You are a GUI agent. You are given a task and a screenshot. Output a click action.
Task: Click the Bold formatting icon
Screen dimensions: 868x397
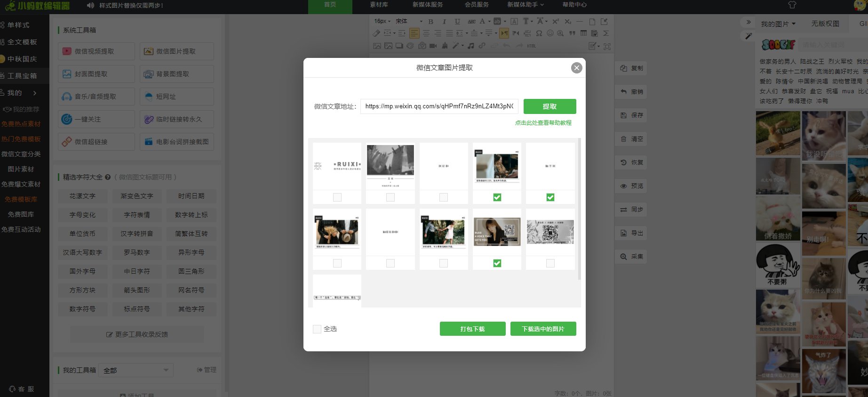pos(430,22)
